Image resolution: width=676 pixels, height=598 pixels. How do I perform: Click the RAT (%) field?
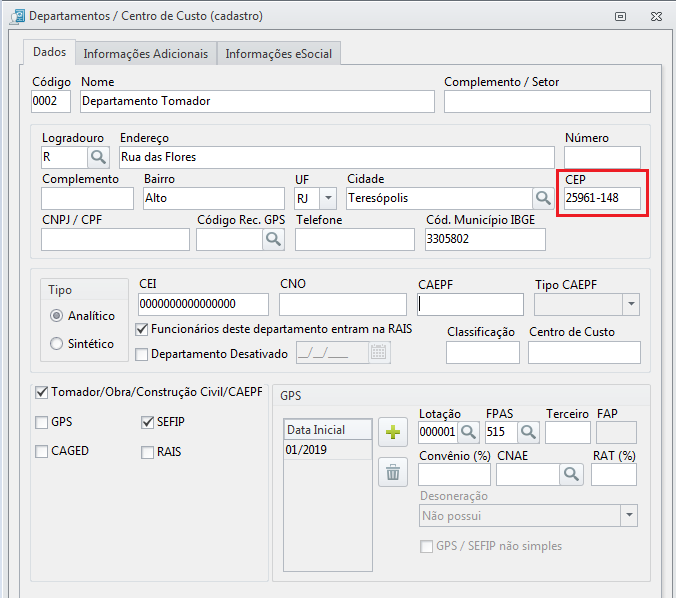pyautogui.click(x=614, y=475)
